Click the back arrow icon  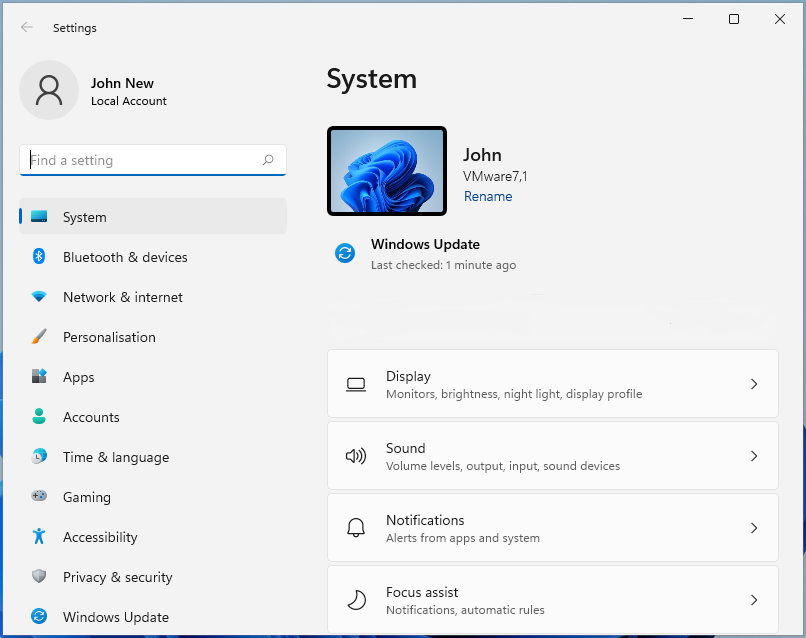(x=27, y=27)
